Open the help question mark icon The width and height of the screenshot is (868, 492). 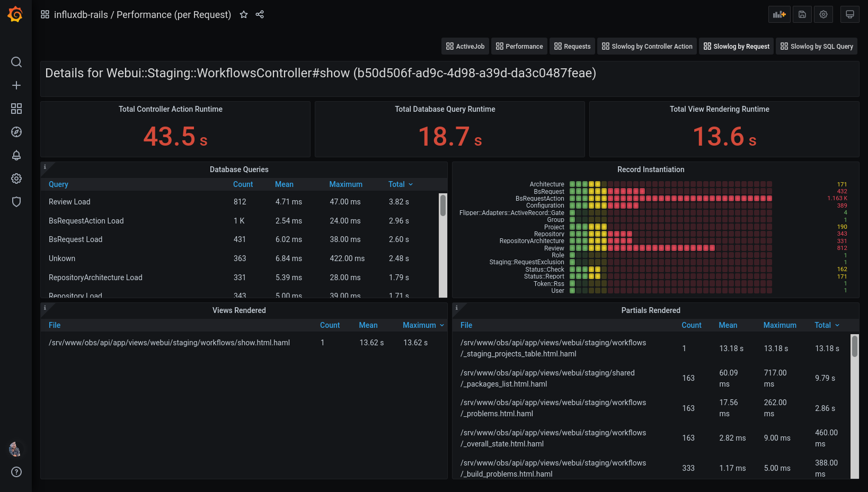16,472
